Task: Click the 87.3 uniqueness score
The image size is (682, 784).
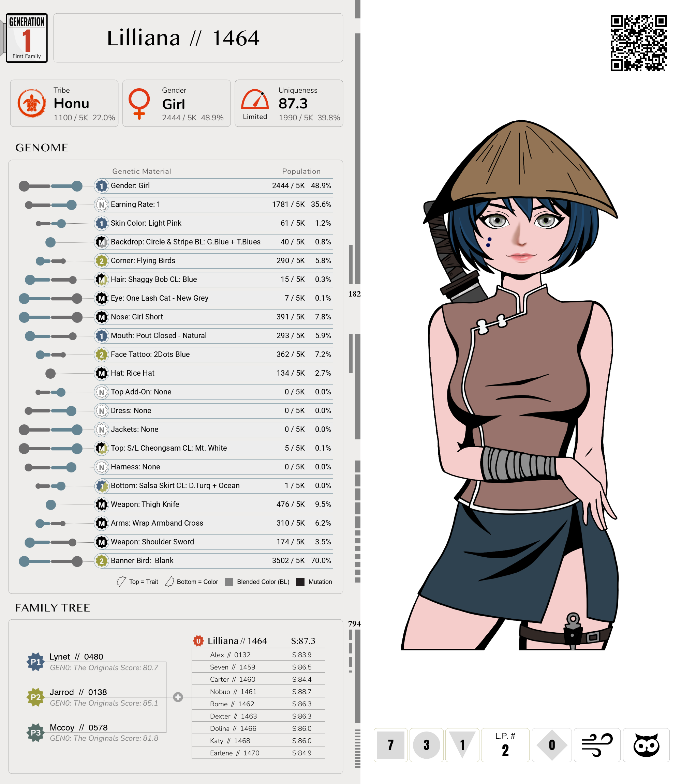Action: (293, 104)
